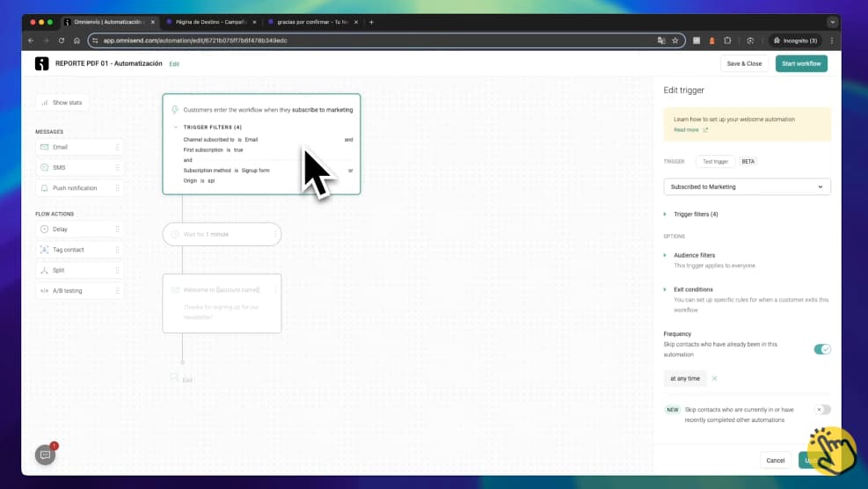Remove the 'at any time' frequency setting
The width and height of the screenshot is (868, 489).
coord(714,378)
